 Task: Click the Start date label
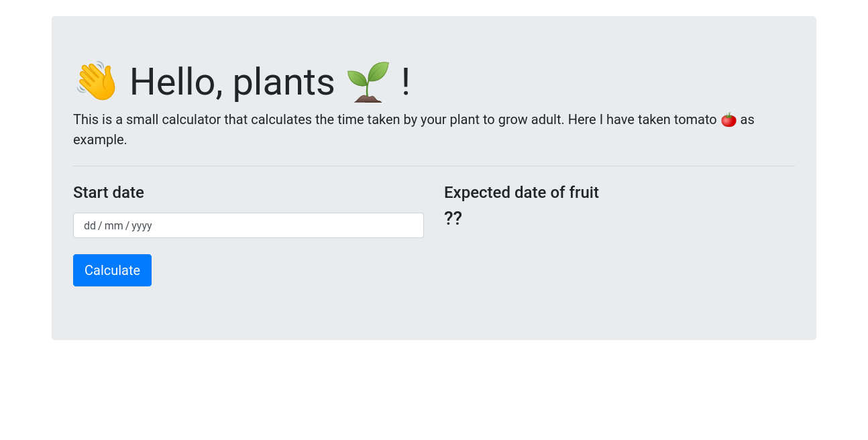(x=108, y=192)
